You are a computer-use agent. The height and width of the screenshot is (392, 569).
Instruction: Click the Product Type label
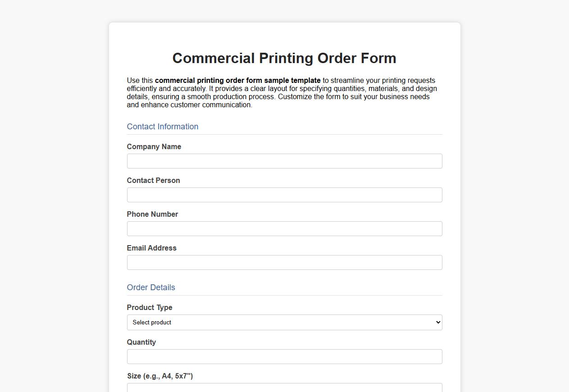(x=150, y=307)
